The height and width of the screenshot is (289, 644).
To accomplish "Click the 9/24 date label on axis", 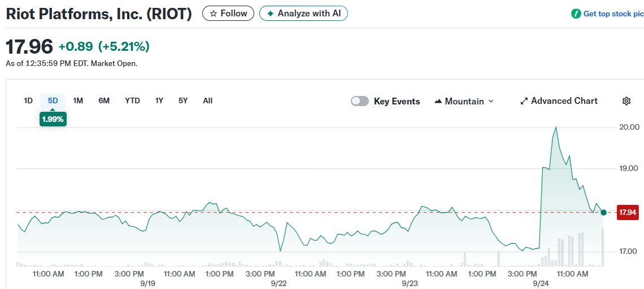I will pyautogui.click(x=541, y=284).
